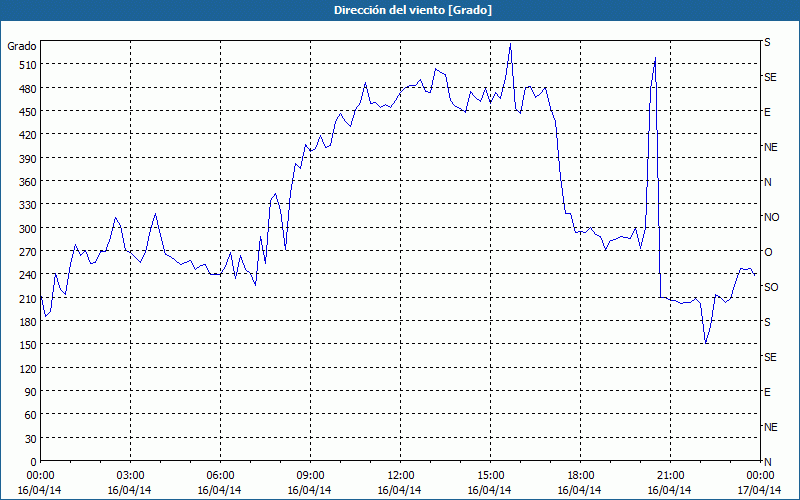Select the 210 tick label on the degree axis
This screenshot has width=800, height=500.
28,299
